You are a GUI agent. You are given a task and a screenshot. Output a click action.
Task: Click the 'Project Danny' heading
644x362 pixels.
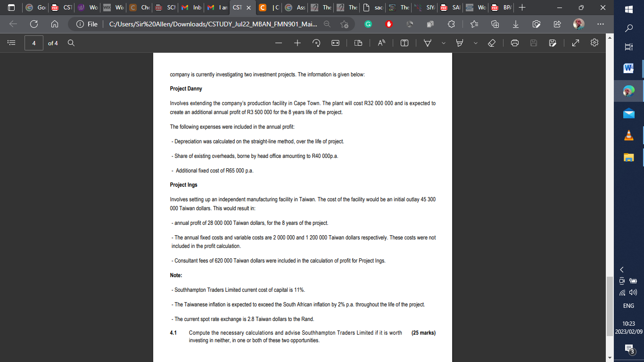coord(186,89)
